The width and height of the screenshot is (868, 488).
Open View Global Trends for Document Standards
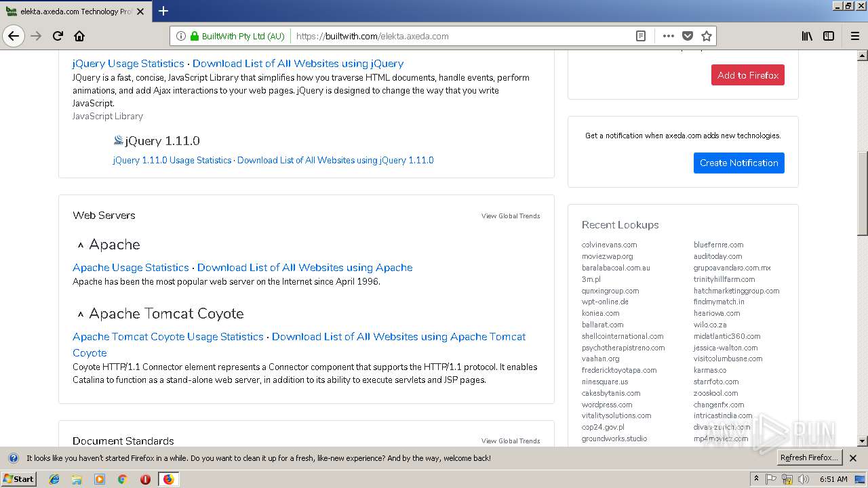(x=511, y=441)
